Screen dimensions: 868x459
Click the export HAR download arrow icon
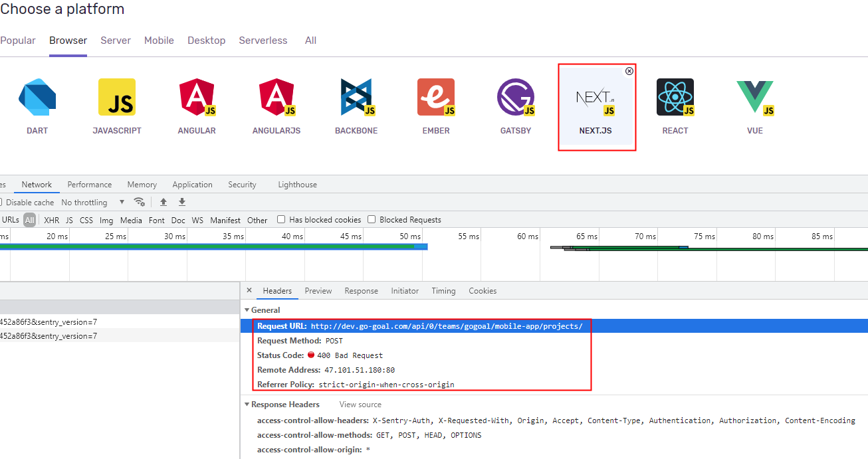coord(182,202)
